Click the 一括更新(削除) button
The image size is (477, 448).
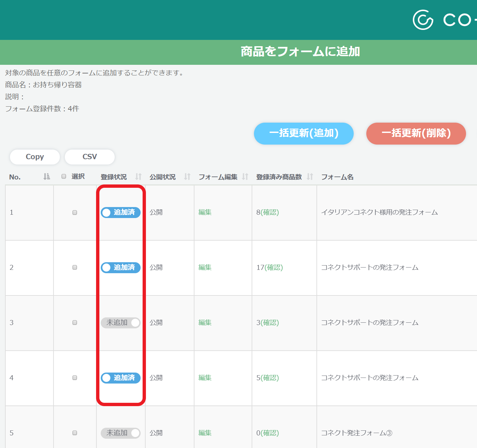[416, 134]
